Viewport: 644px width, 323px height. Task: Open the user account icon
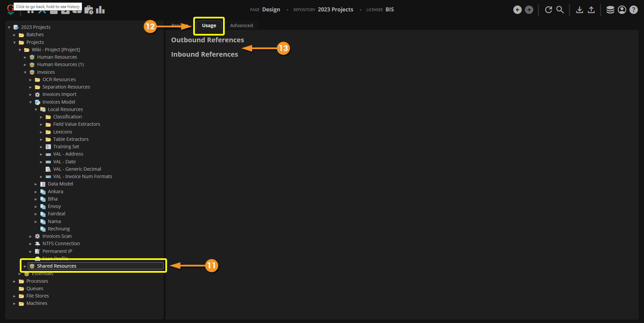(x=622, y=10)
